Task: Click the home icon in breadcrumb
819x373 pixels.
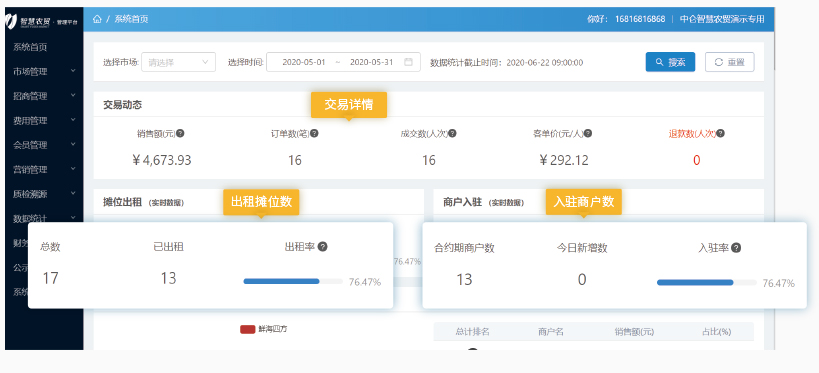Action: point(97,19)
